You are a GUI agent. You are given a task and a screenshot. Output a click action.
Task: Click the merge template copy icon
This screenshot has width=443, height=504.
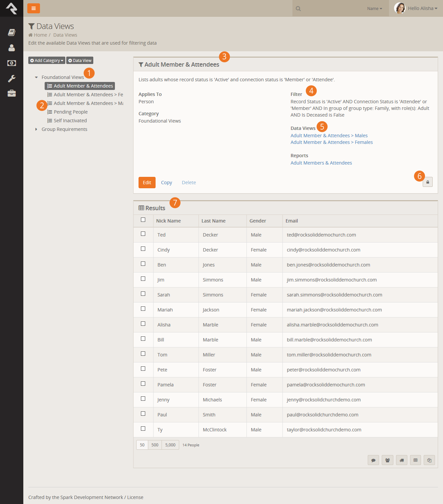coord(429,460)
